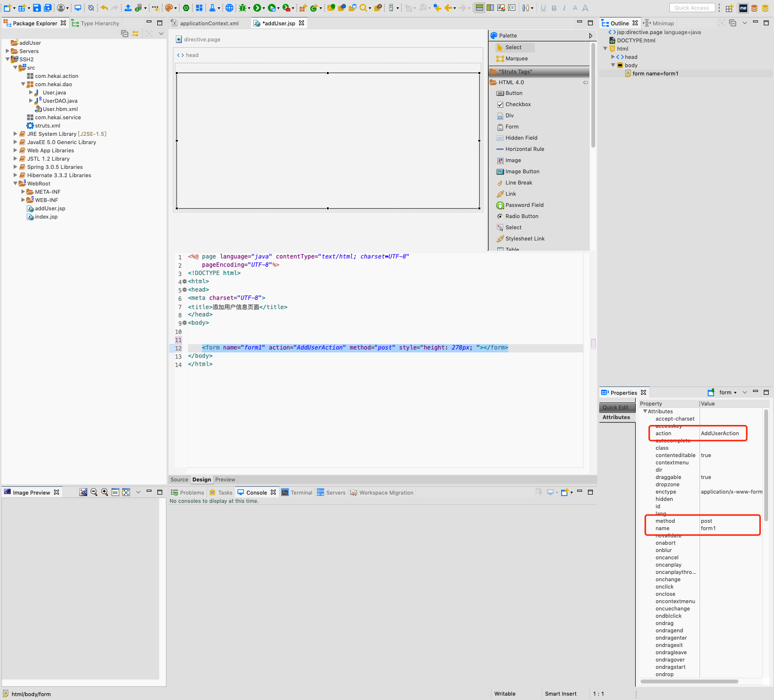Viewport: 774px width, 700px height.
Task: Click the Undo arrow in the toolbar
Action: click(x=104, y=8)
